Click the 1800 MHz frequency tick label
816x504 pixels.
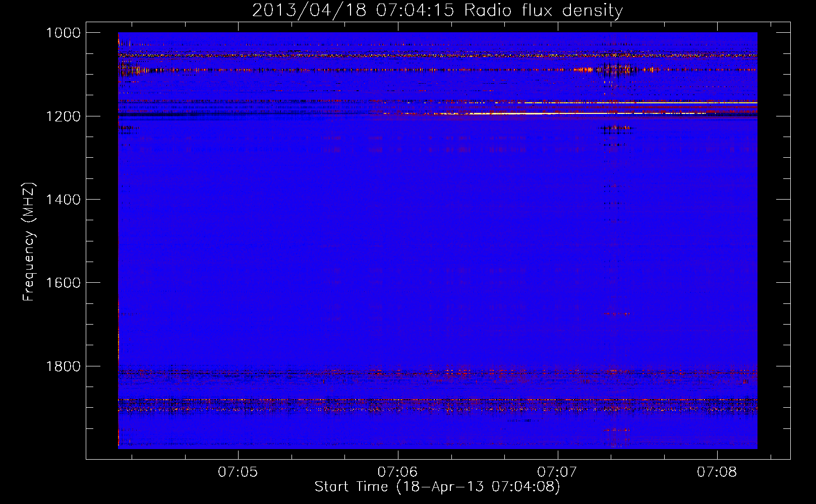(63, 366)
